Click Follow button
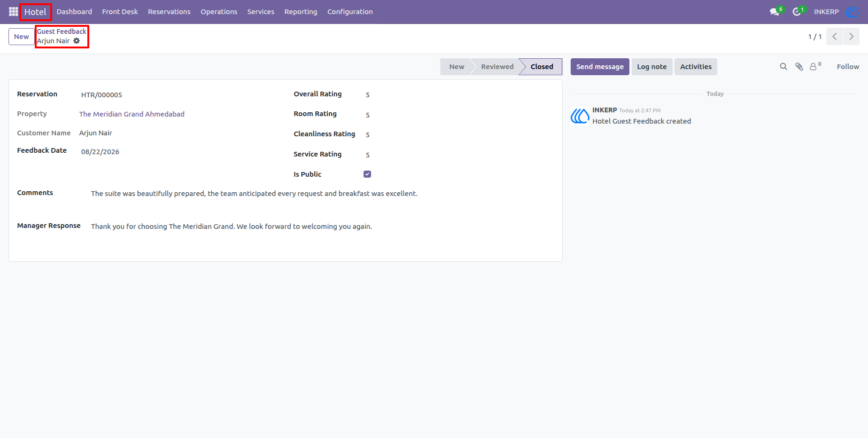Image resolution: width=868 pixels, height=438 pixels. 848,67
